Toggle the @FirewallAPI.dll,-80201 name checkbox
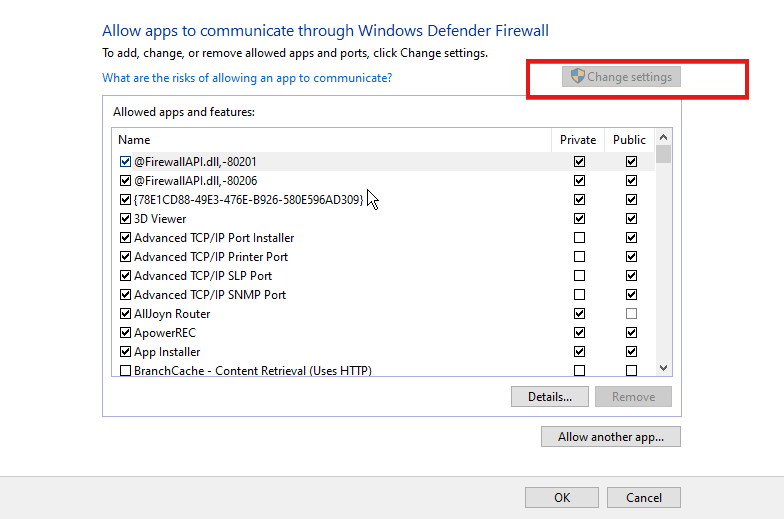 click(x=125, y=162)
